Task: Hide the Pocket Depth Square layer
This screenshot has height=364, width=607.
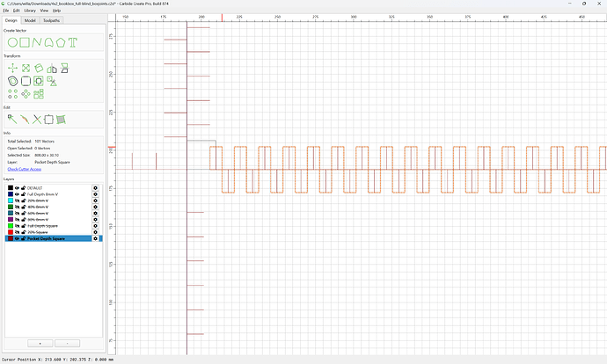Action: (17, 238)
